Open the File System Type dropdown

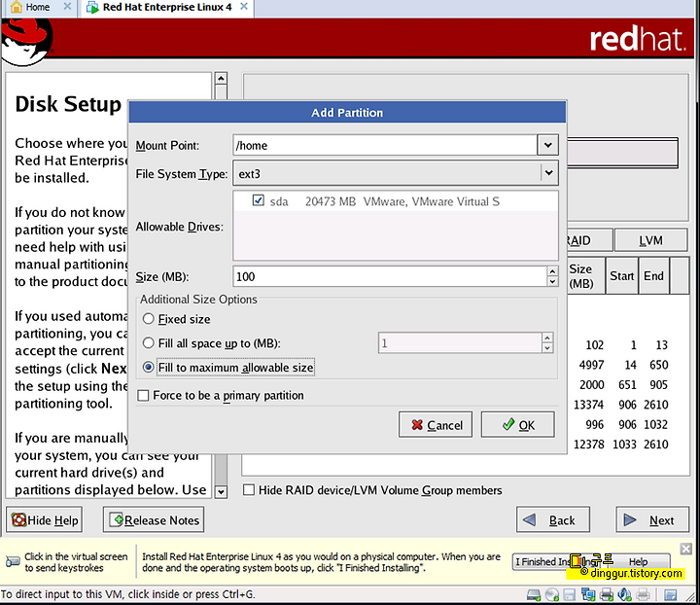tap(396, 174)
